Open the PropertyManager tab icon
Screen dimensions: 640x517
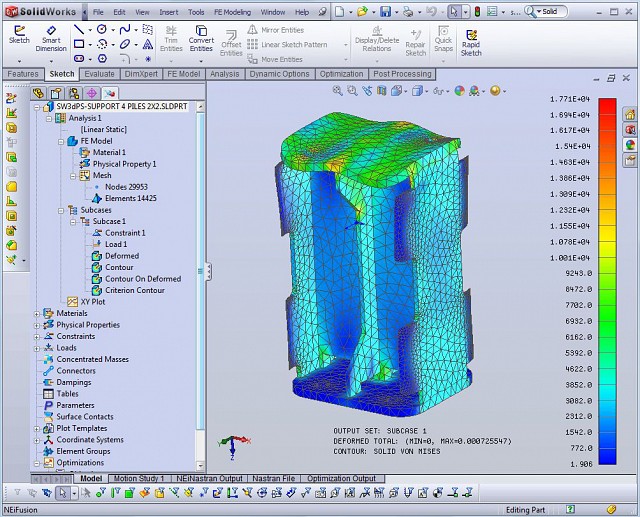point(56,93)
